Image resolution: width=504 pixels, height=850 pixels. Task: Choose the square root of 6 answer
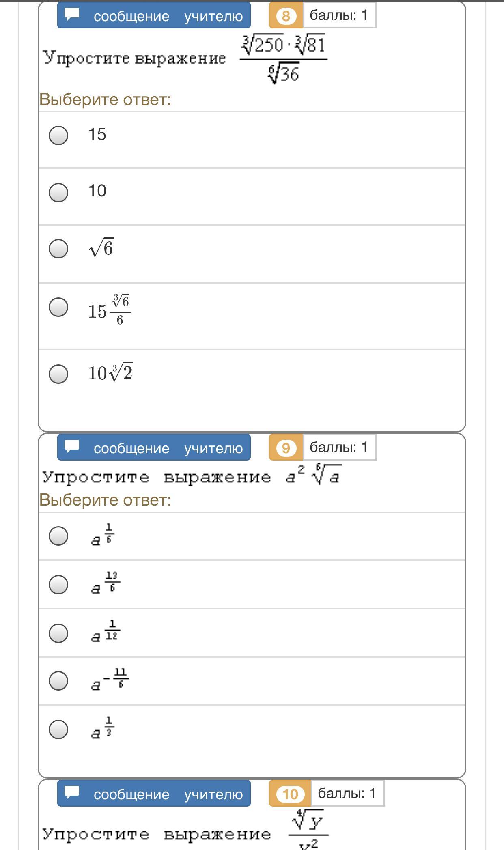pyautogui.click(x=58, y=248)
